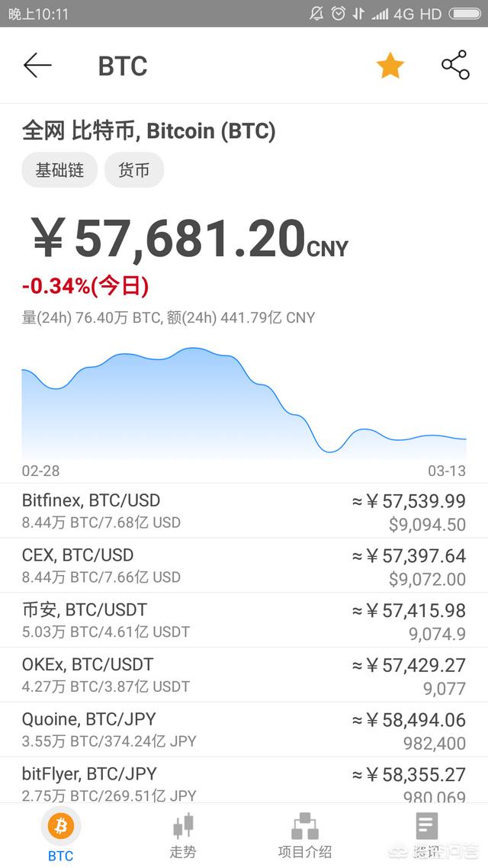Tap the back arrow icon
The image size is (488, 868).
coord(37,66)
